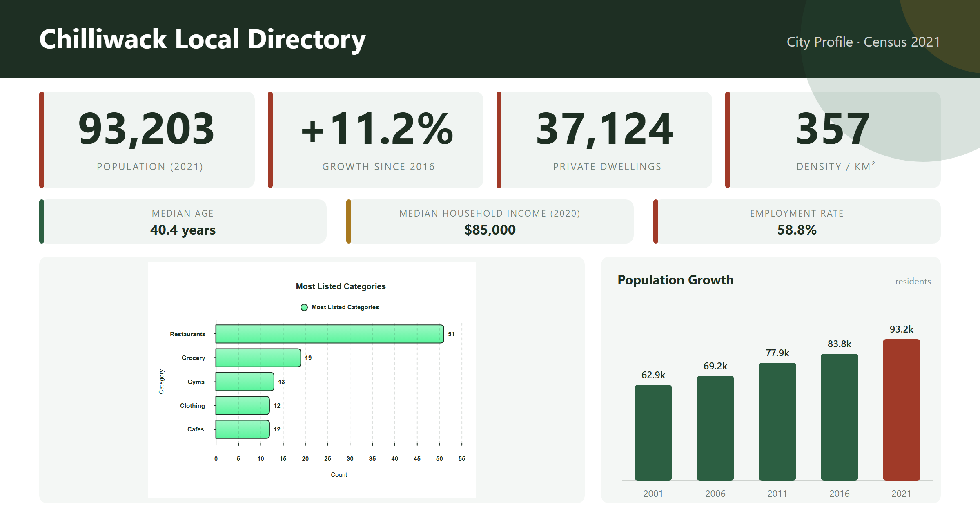Screen dimensions: 980x523
Task: Click the MEDIAN AGE label
Action: pos(183,213)
